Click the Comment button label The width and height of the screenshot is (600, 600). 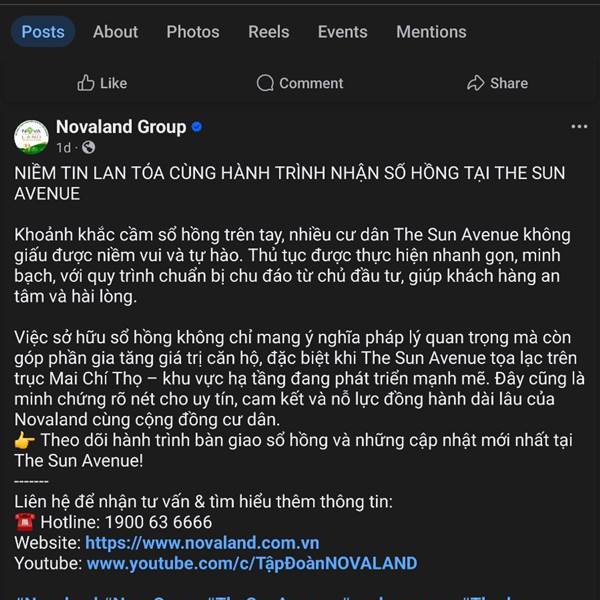click(311, 83)
